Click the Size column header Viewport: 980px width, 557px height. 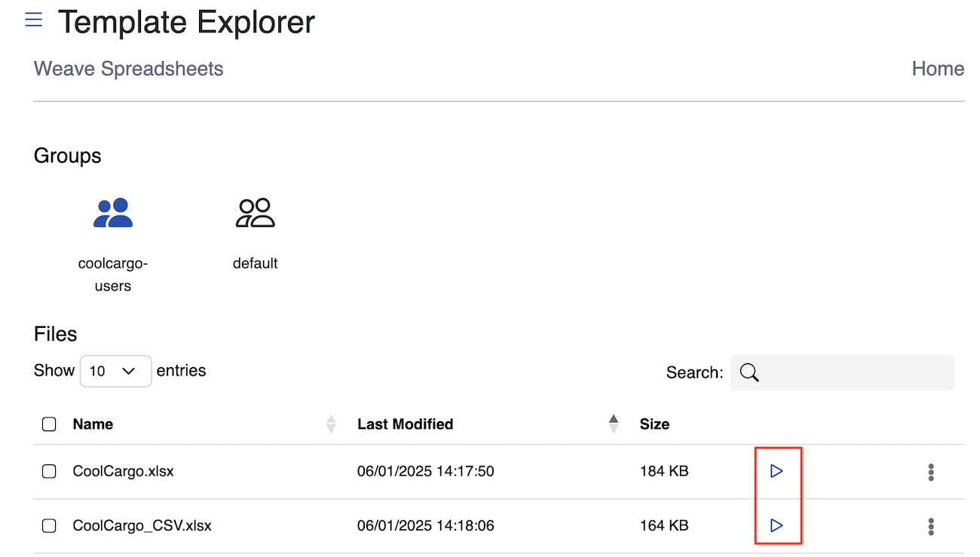click(654, 424)
